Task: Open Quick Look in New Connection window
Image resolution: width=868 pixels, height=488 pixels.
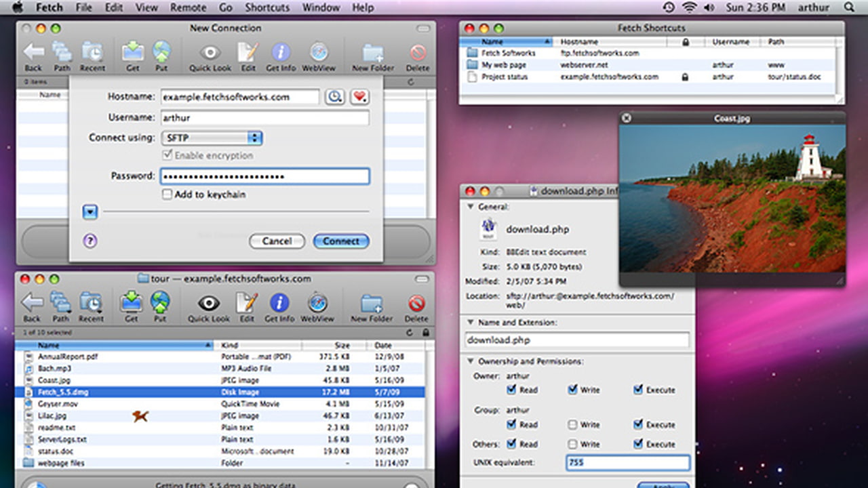Action: point(210,52)
